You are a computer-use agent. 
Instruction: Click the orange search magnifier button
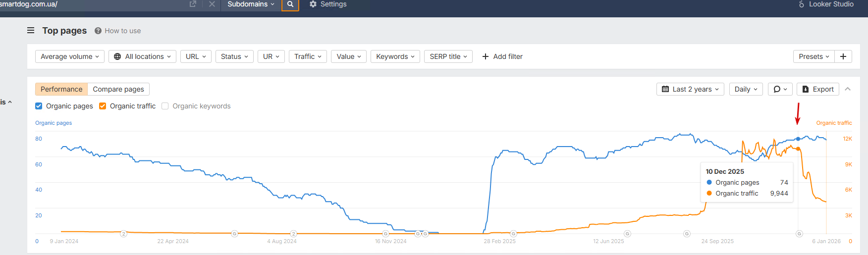(x=290, y=4)
